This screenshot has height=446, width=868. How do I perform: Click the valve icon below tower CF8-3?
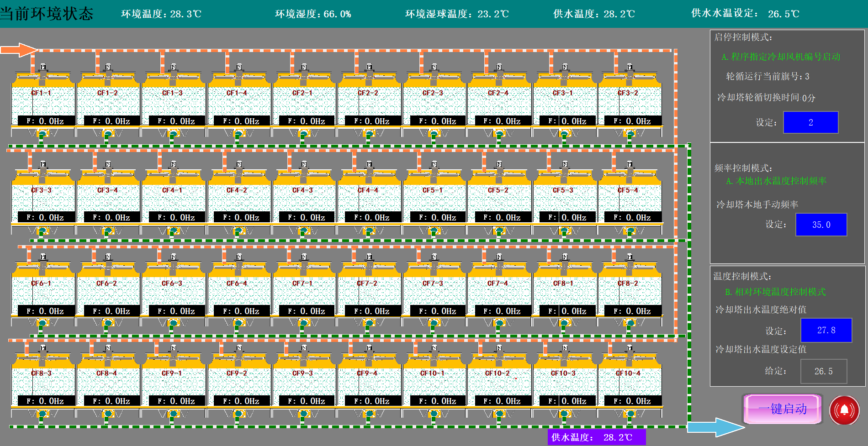(42, 415)
